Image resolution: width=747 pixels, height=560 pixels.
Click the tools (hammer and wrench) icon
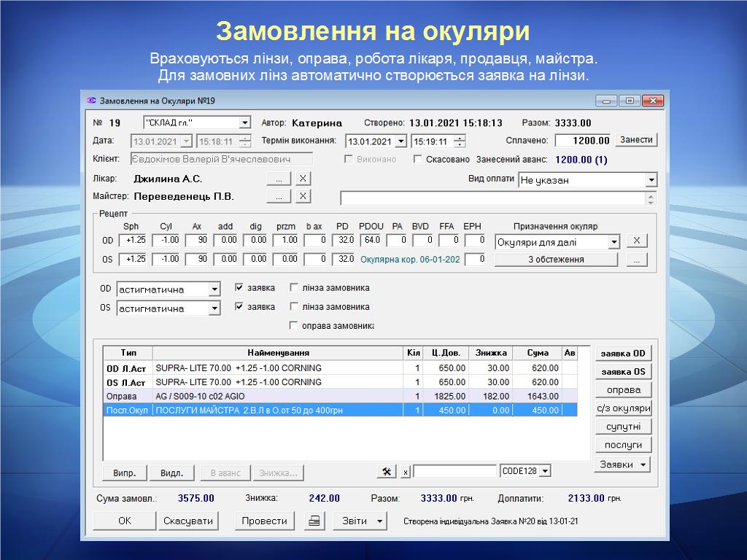386,472
